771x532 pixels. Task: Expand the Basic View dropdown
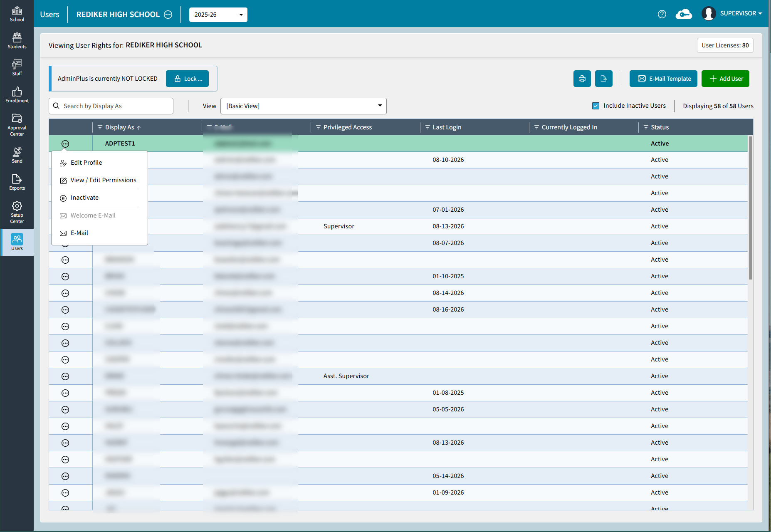point(304,106)
